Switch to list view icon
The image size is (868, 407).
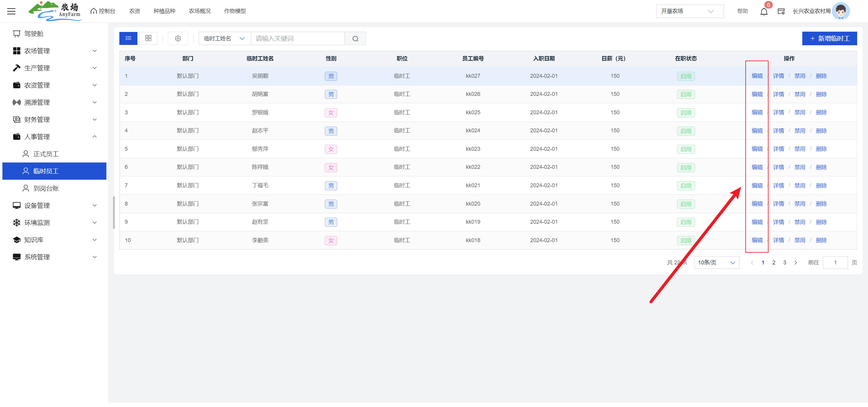click(x=128, y=38)
